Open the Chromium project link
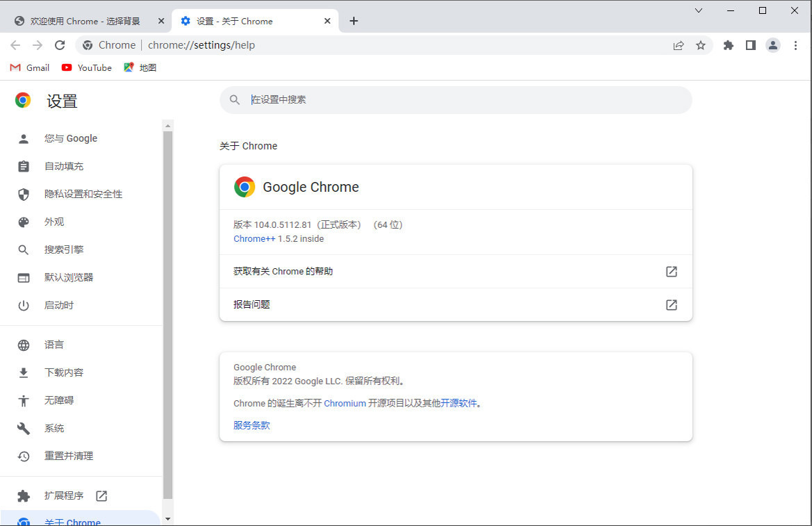Image resolution: width=812 pixels, height=526 pixels. pyautogui.click(x=345, y=403)
